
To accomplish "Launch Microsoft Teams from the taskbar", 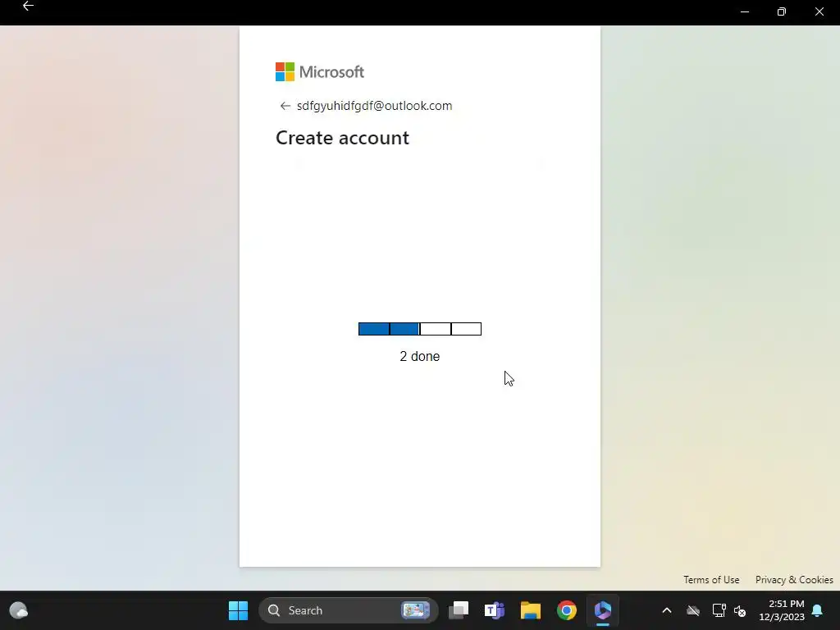I will coord(495,610).
